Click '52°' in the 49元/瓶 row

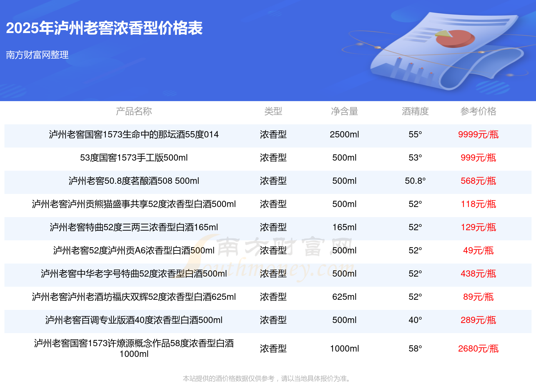(x=415, y=250)
